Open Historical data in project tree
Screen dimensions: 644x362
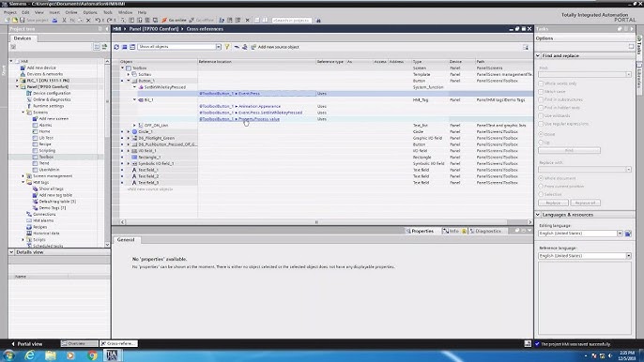[46, 234]
